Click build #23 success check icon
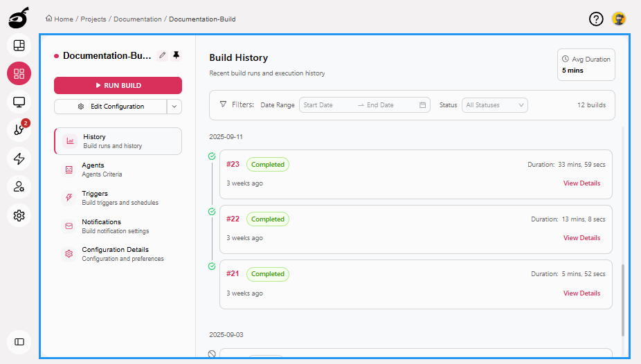The width and height of the screenshot is (641, 364). click(x=212, y=156)
